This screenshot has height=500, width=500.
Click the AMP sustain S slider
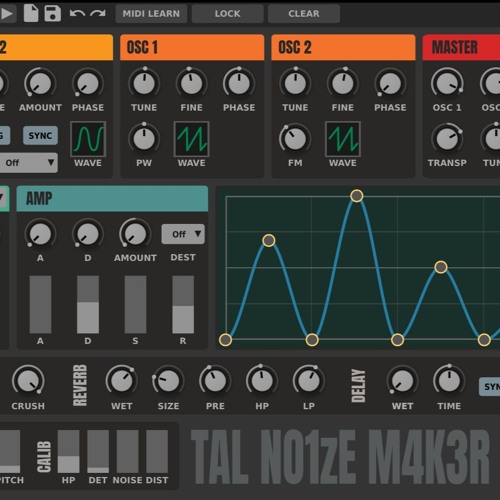pos(135,304)
